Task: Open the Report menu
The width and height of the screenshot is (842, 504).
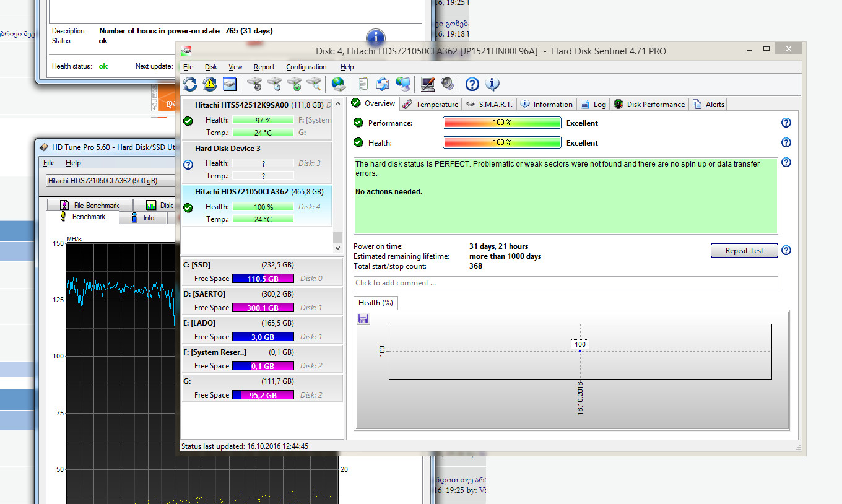Action: [x=264, y=67]
